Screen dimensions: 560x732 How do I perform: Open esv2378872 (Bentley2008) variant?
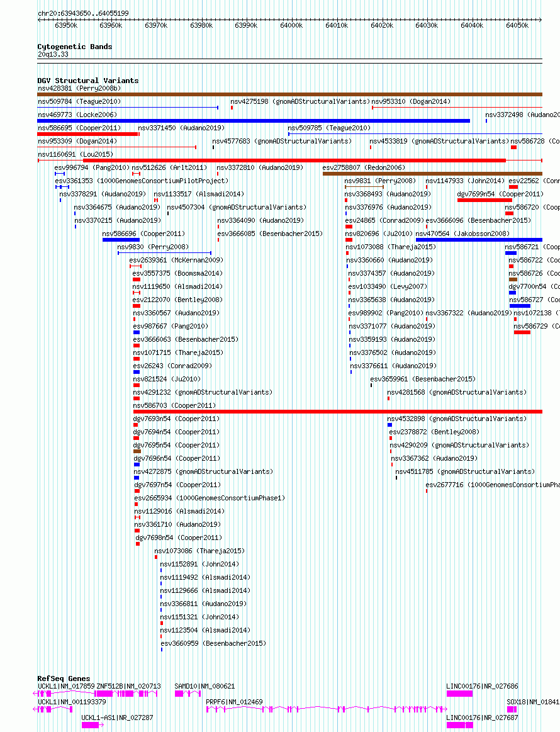coord(434,432)
